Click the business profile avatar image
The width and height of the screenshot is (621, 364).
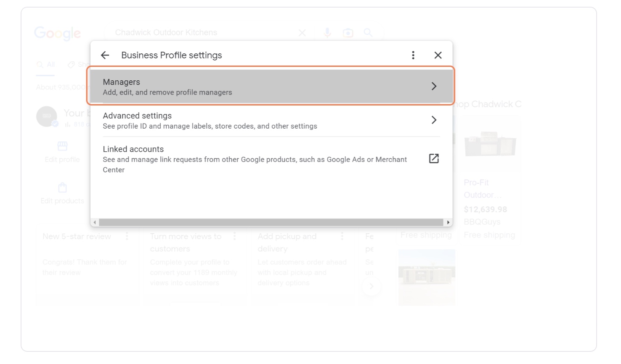click(47, 116)
